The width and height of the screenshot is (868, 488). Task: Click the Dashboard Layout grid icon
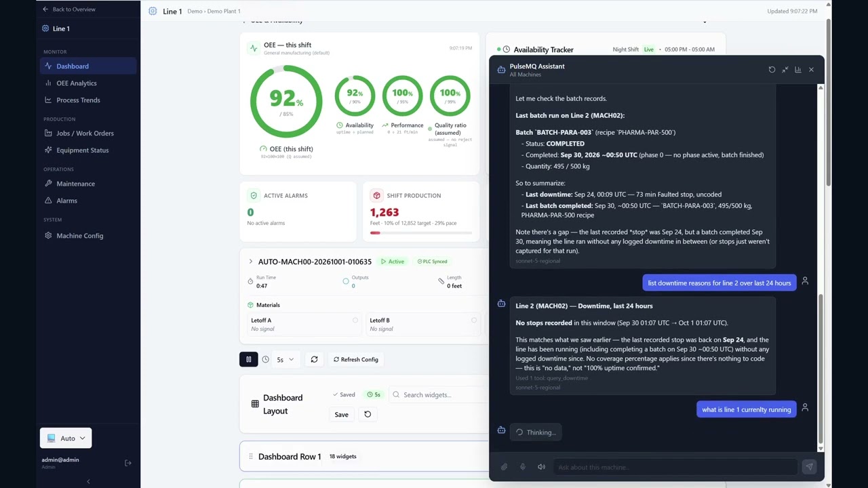[x=255, y=404]
